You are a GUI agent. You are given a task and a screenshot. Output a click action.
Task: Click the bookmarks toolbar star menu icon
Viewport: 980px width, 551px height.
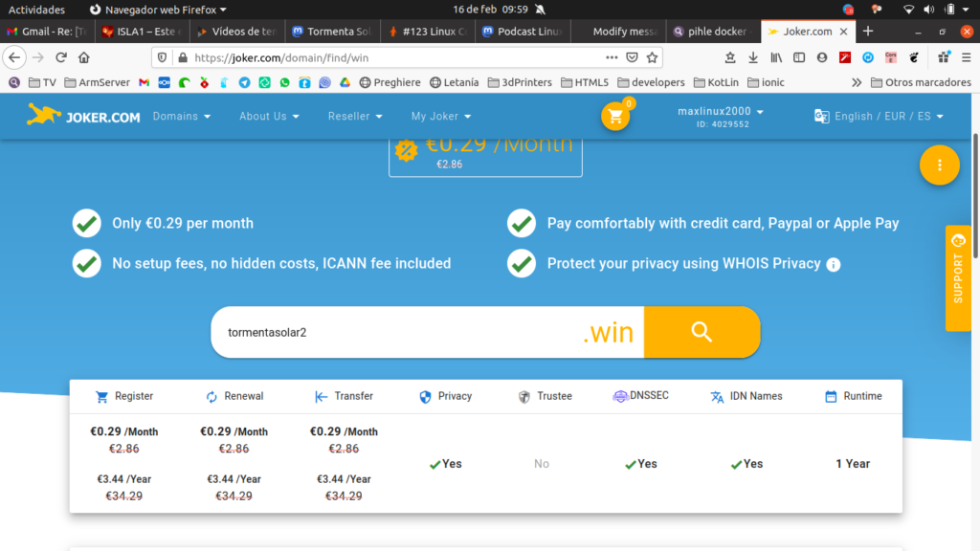coord(730,57)
